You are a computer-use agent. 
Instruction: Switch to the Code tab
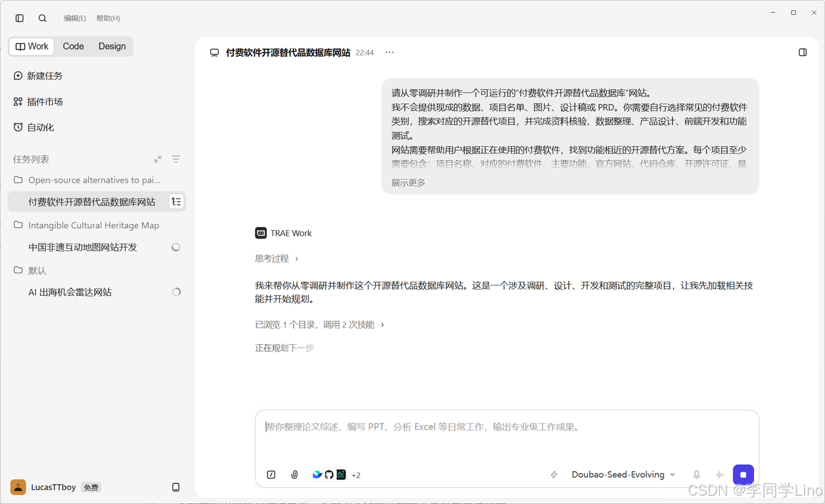(x=73, y=46)
